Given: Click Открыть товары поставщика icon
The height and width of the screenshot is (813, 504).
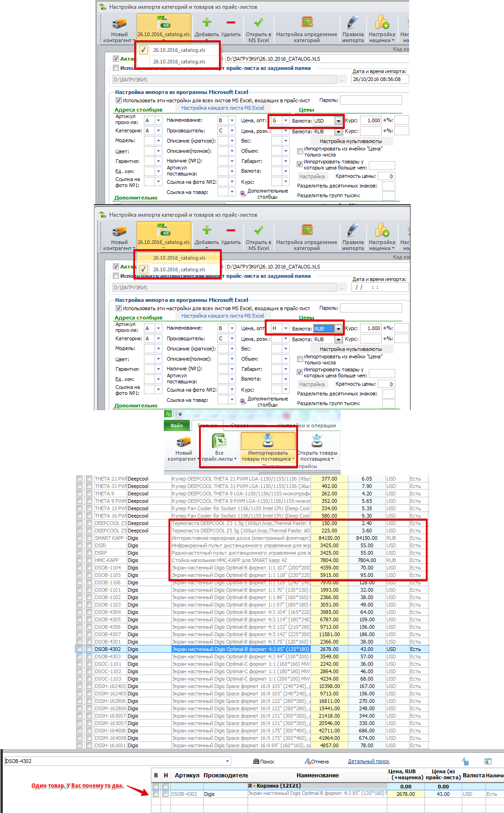Looking at the screenshot, I should [317, 441].
